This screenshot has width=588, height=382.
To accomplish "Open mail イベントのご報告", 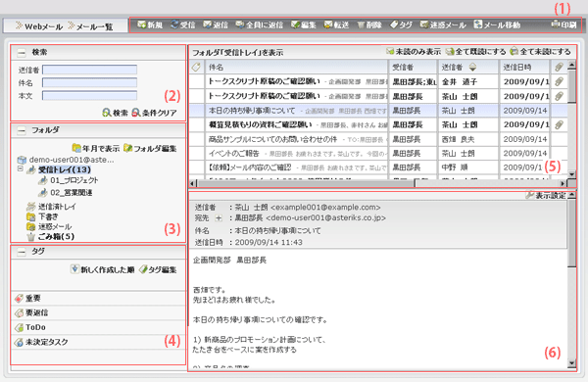I will coord(233,154).
